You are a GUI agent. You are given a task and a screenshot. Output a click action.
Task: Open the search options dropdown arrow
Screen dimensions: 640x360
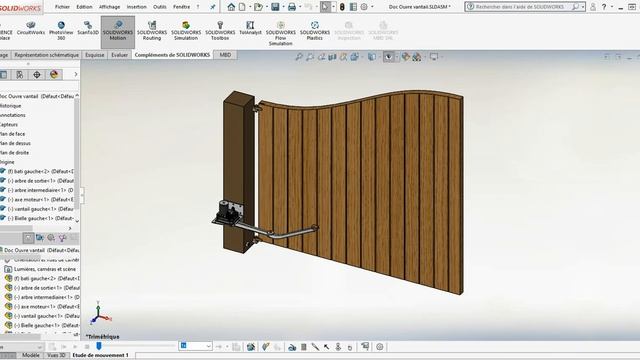[x=583, y=7]
